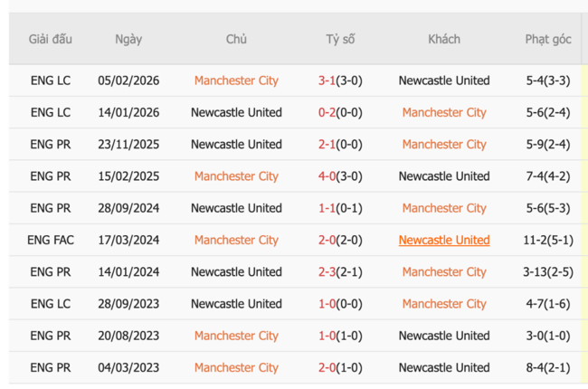Screen dimensions: 588x389
Task: Click the ENG FAC league cell
Action: [51, 240]
